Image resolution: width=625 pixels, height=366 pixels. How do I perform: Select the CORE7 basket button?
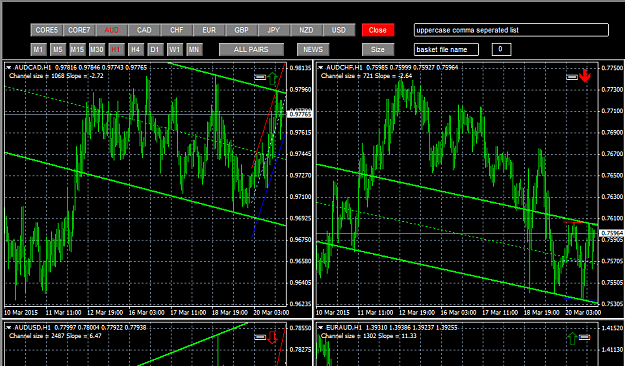click(x=79, y=30)
